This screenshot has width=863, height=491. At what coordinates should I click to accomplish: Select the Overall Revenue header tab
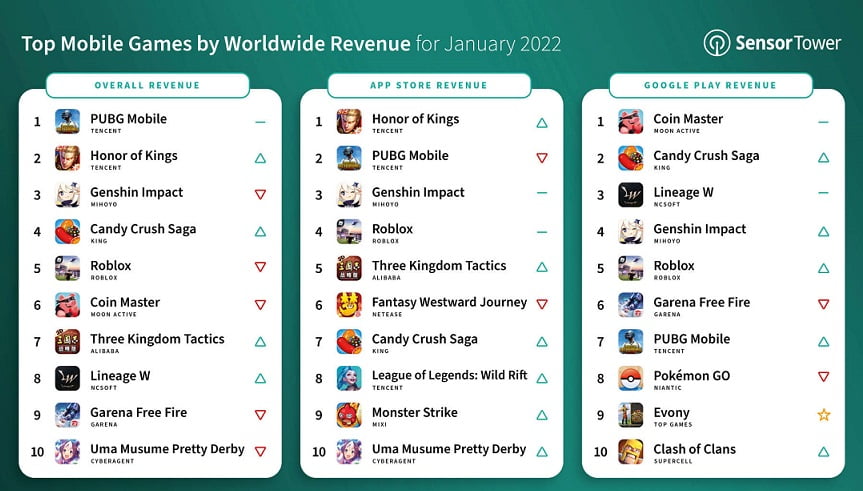click(x=147, y=86)
